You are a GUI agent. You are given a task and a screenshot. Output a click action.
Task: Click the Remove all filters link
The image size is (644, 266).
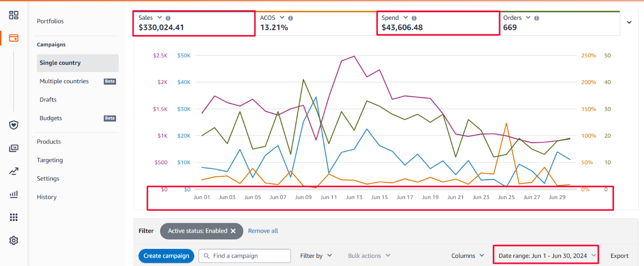tap(263, 231)
